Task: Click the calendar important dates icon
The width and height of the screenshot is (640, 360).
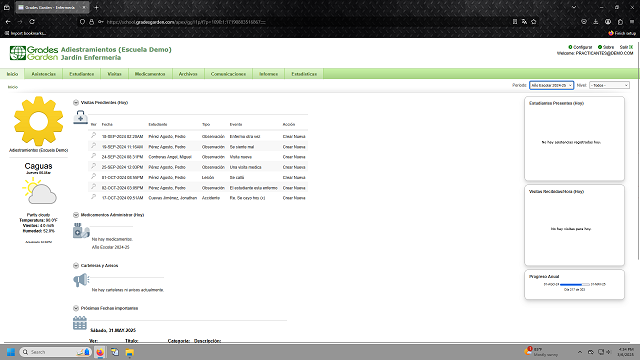Action: [80, 323]
